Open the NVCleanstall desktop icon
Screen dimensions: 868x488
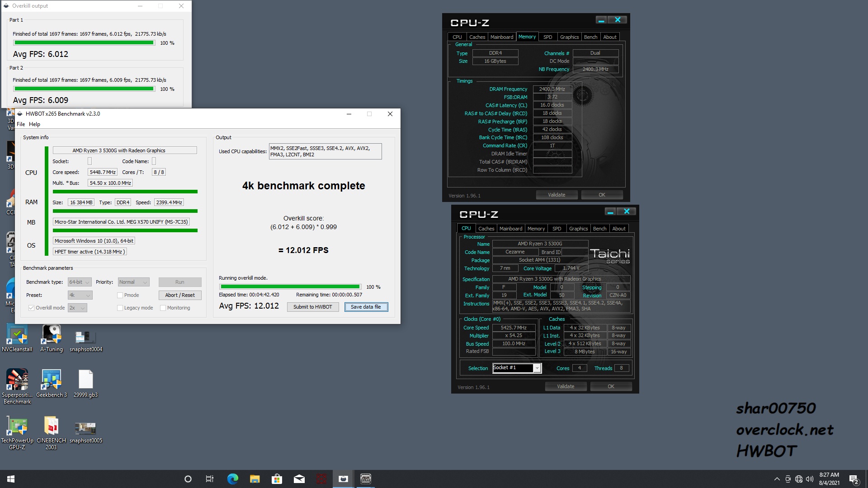pos(17,338)
